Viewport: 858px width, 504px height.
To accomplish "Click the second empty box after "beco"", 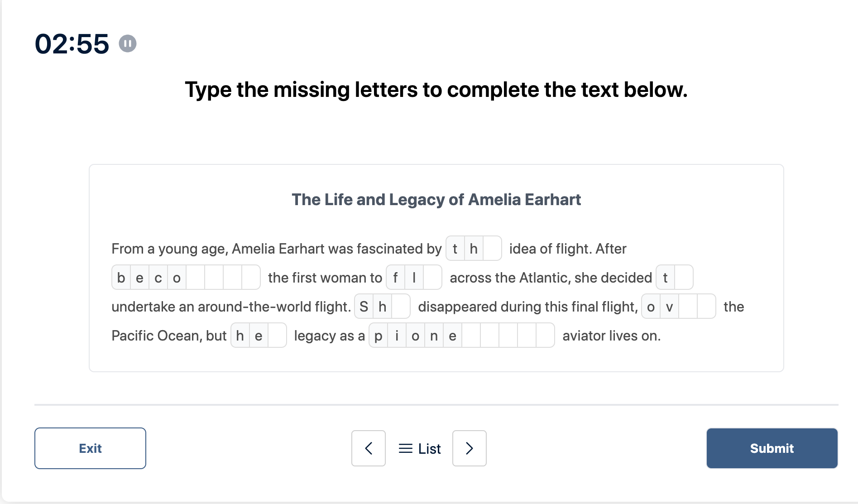I will pos(214,278).
